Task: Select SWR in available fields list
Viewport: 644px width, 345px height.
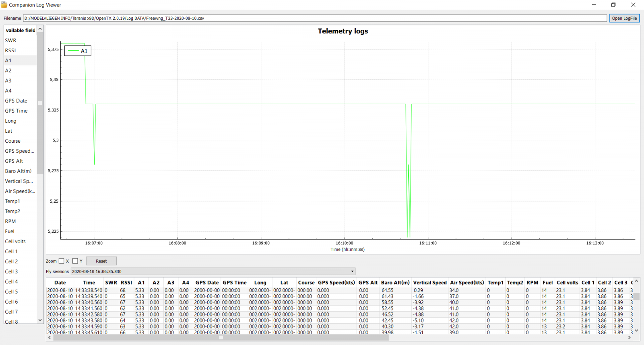Action: pos(20,40)
